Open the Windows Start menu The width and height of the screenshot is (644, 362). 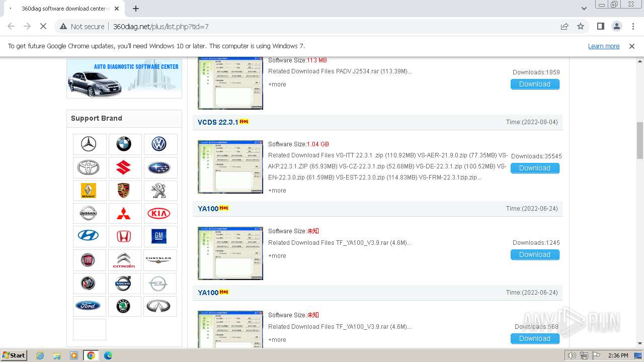point(14,355)
